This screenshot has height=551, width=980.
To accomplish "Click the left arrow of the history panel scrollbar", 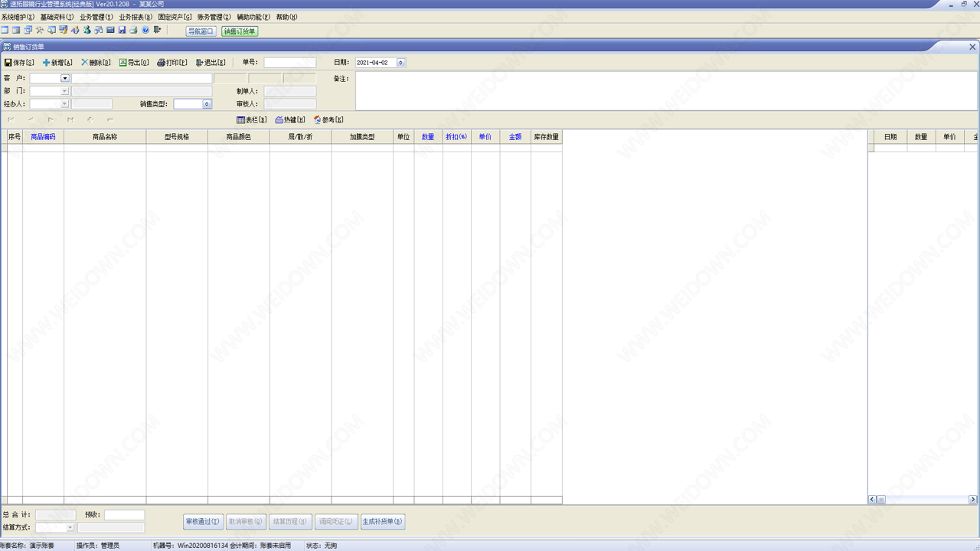I will click(x=872, y=500).
